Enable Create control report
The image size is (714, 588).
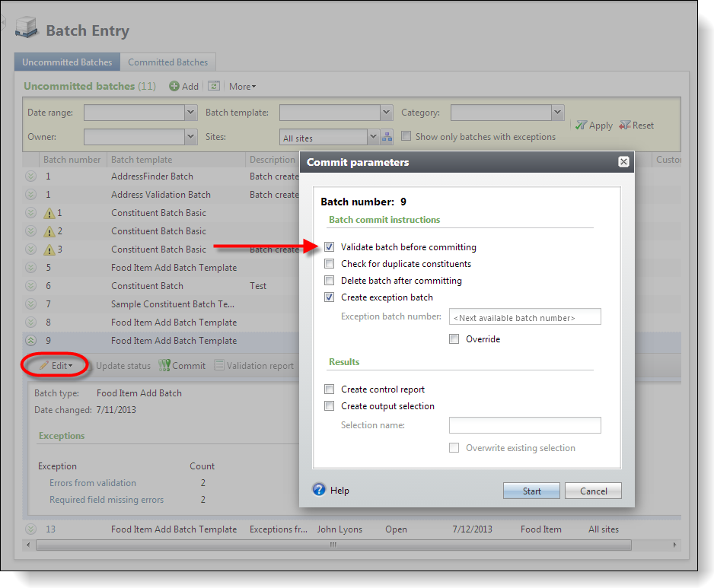point(330,389)
